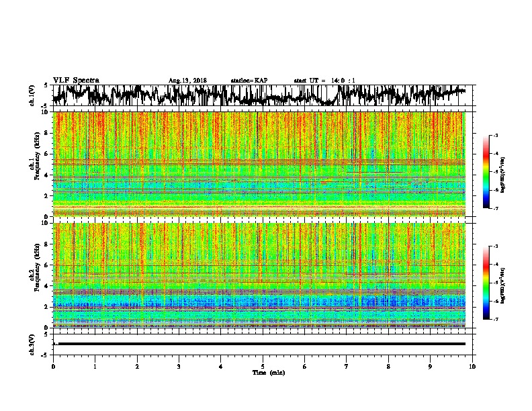
Task: Click the "10" kHz tick of ch.1 axis
Action: pyautogui.click(x=46, y=113)
